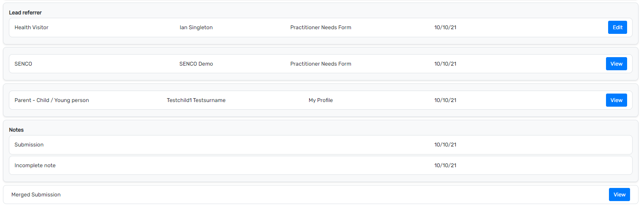Click the Merged Submission label
The width and height of the screenshot is (644, 207).
pos(36,195)
